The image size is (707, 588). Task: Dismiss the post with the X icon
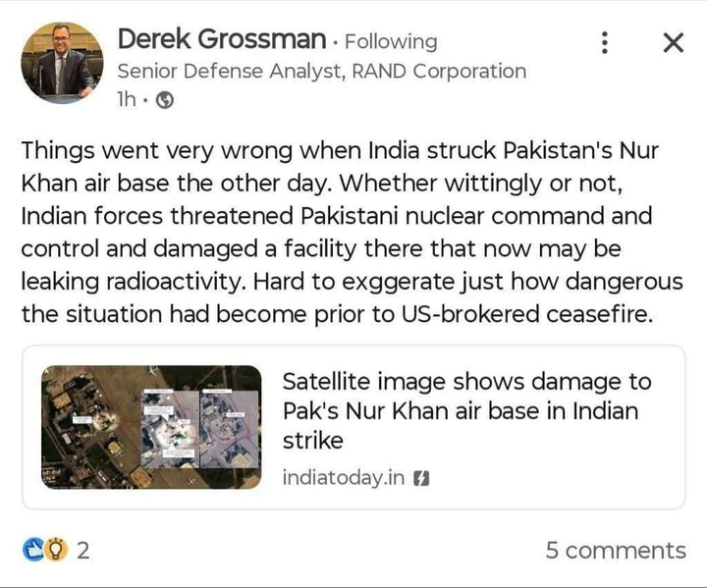point(674,43)
